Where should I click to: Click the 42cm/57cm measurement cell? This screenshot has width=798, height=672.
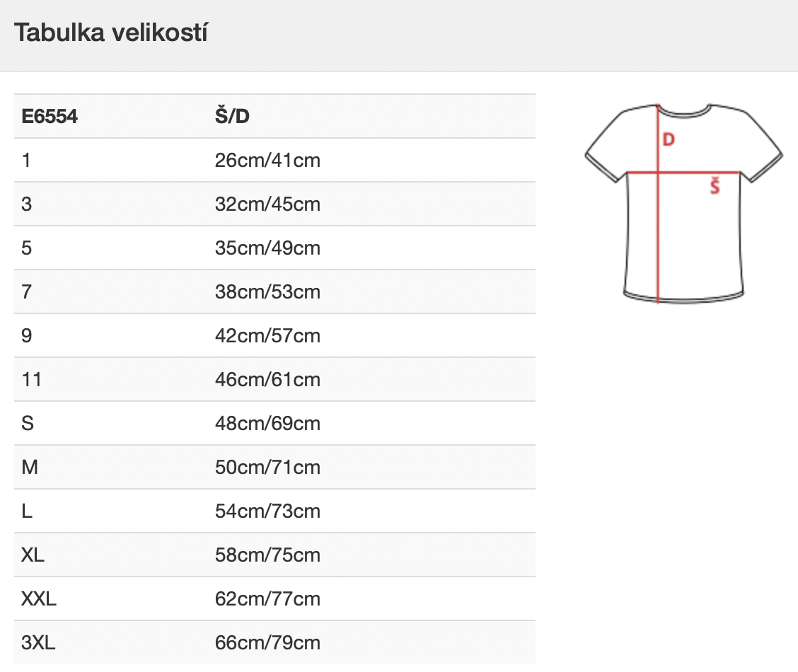[267, 336]
